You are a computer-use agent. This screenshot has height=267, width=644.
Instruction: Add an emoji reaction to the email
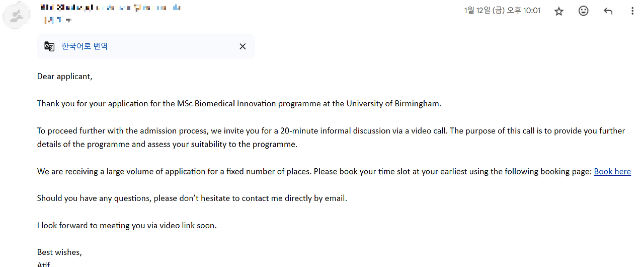583,11
